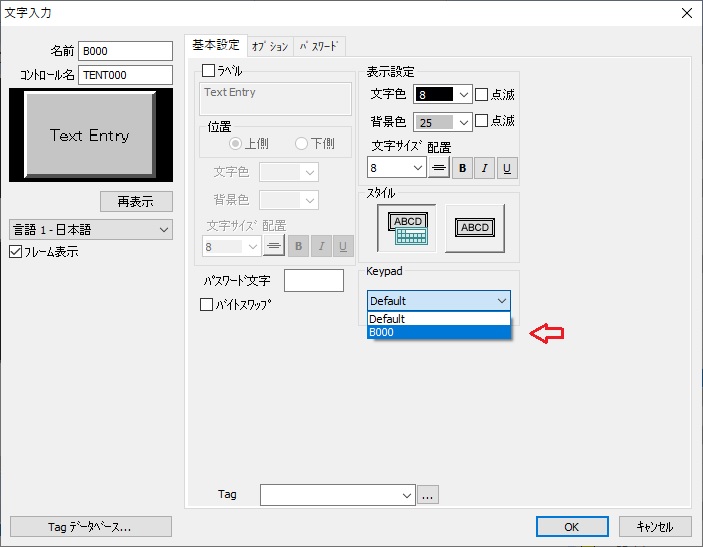This screenshot has width=703, height=547.
Task: Toggle underline in 表示設定 section
Action: 507,168
